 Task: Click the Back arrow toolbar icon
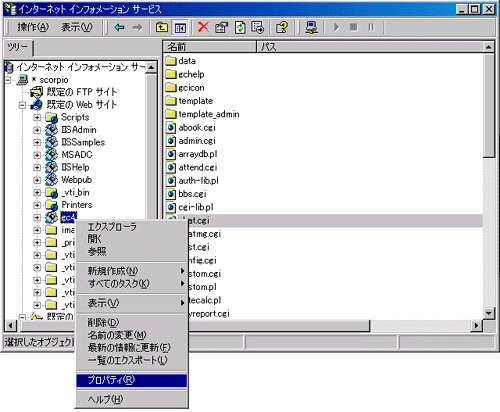coord(119,27)
